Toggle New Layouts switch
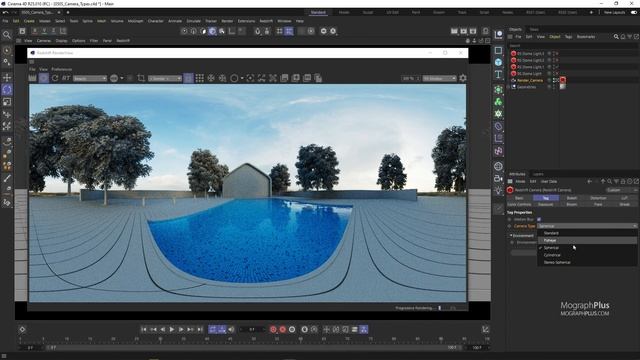The image size is (640, 360). [634, 12]
